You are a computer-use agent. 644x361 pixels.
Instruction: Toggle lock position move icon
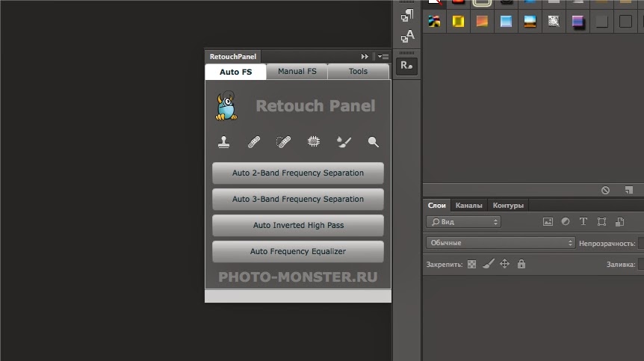pos(505,264)
